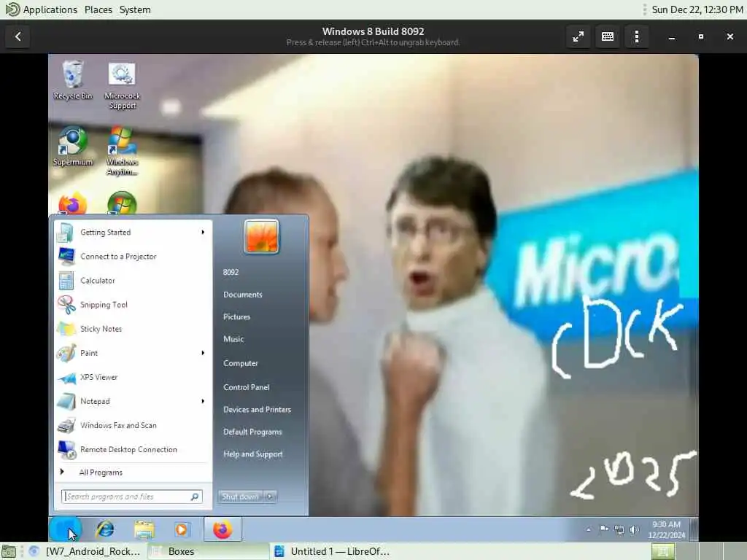Open the Recycle Bin desktop icon

73,79
